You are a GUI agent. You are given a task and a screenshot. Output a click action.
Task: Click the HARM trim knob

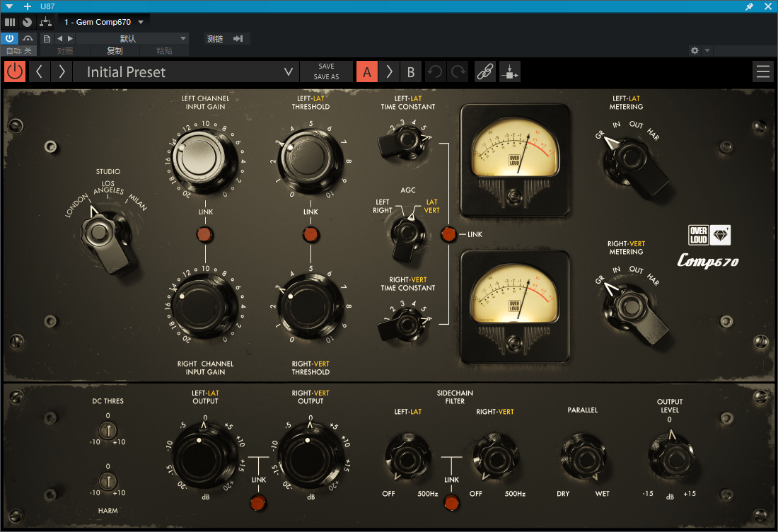tap(108, 480)
